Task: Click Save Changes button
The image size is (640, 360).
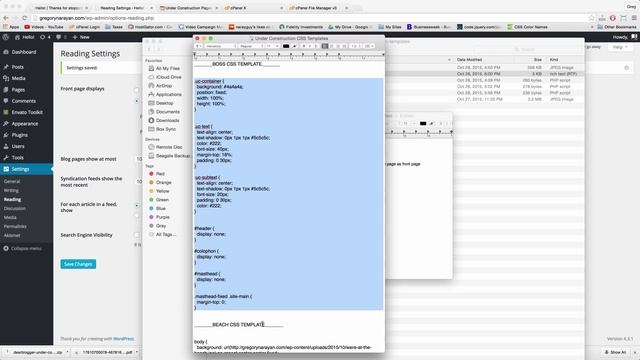Action: (x=78, y=264)
